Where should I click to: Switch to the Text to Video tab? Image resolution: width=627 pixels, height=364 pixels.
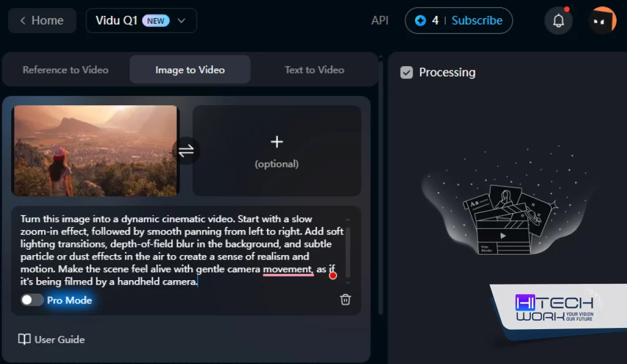(314, 70)
